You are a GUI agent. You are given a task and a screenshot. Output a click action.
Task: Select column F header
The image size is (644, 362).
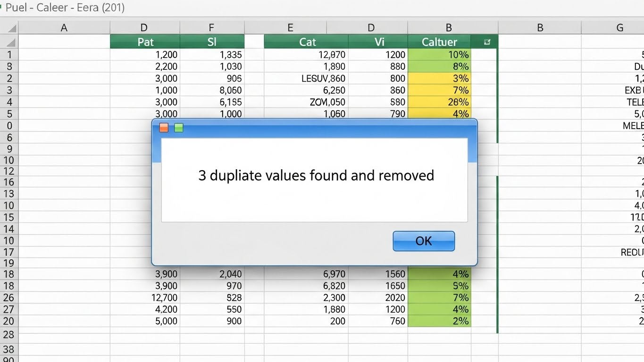tap(212, 28)
